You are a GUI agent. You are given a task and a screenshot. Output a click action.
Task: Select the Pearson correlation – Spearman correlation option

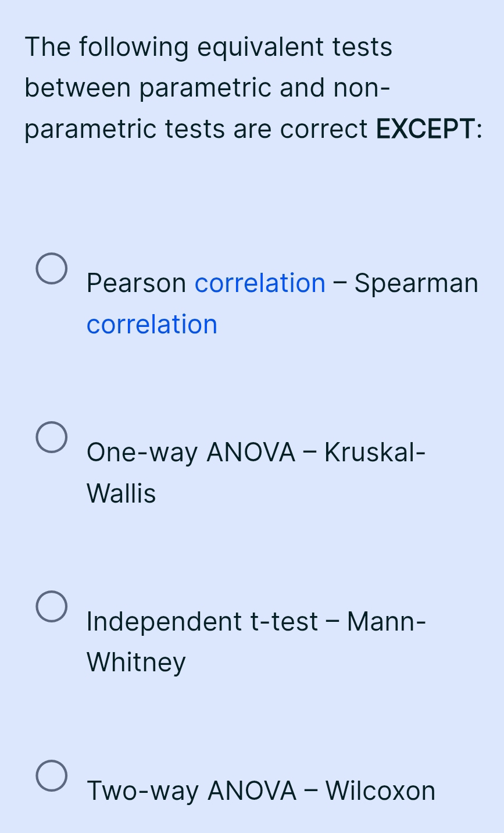point(52,268)
